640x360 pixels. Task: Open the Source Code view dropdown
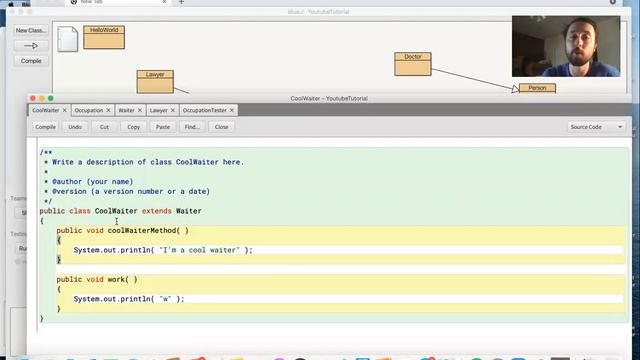pos(596,127)
